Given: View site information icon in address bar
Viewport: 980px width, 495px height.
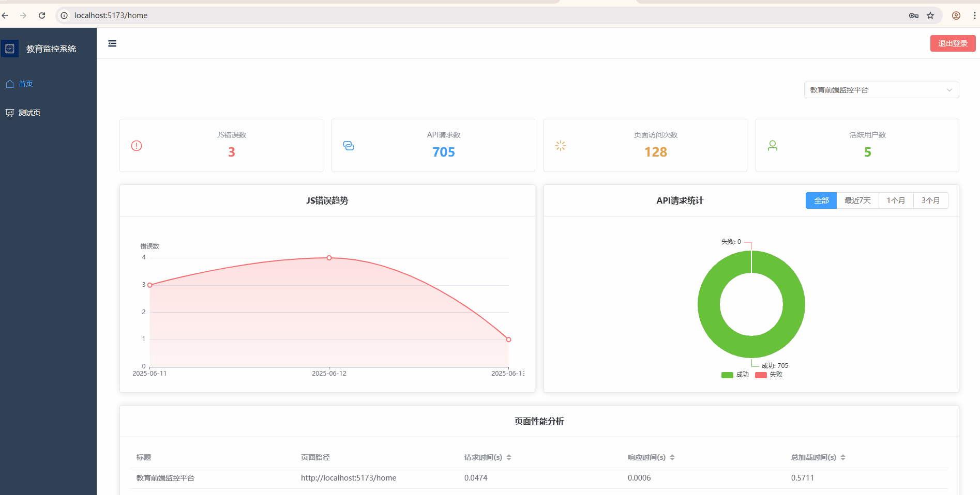Looking at the screenshot, I should click(64, 16).
